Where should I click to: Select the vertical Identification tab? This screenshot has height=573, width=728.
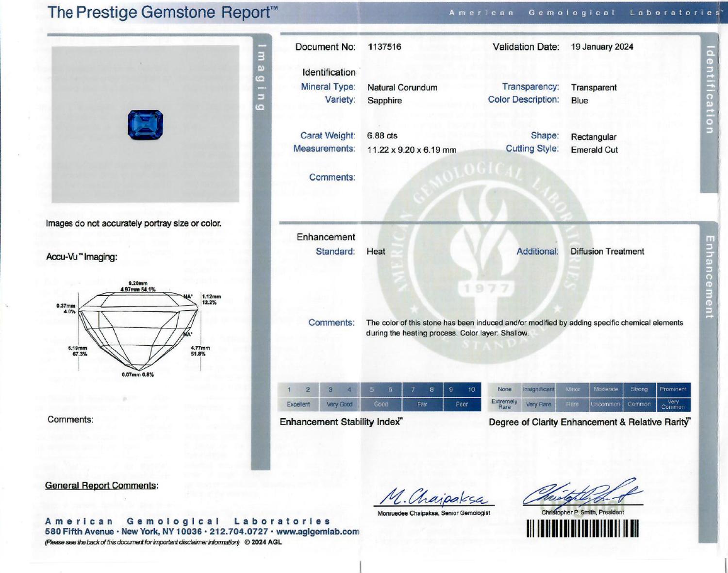[710, 89]
